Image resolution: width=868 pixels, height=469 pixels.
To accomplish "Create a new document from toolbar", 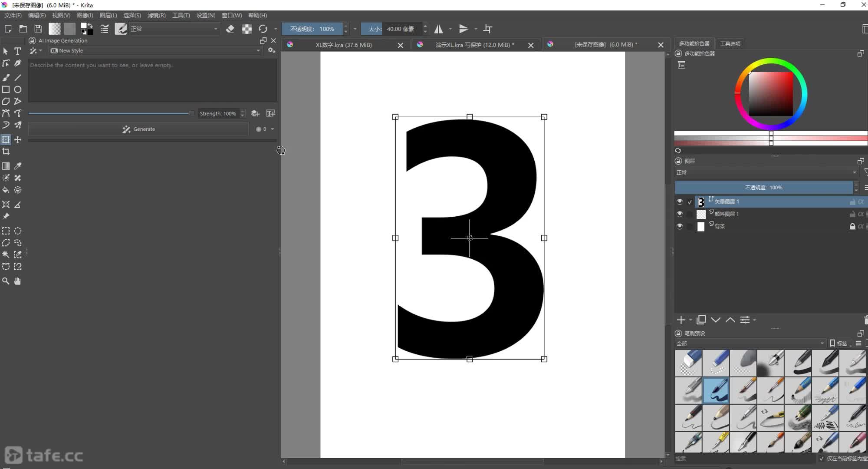I will [8, 29].
